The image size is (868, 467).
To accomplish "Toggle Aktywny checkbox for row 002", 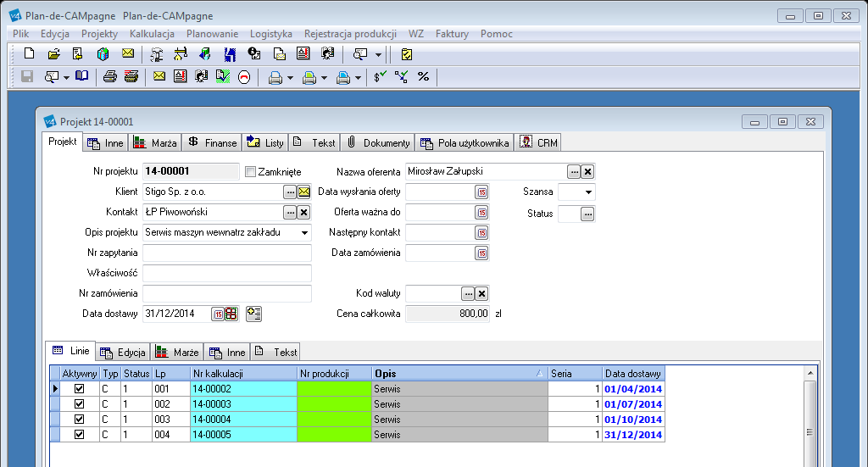I will pos(79,404).
